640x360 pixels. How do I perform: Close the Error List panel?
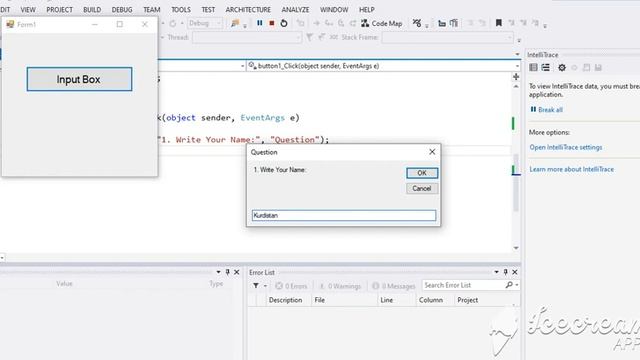click(x=515, y=272)
